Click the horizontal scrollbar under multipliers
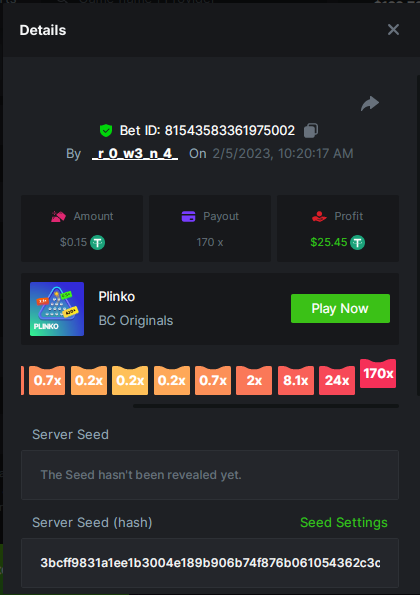This screenshot has height=595, width=420. (266, 406)
